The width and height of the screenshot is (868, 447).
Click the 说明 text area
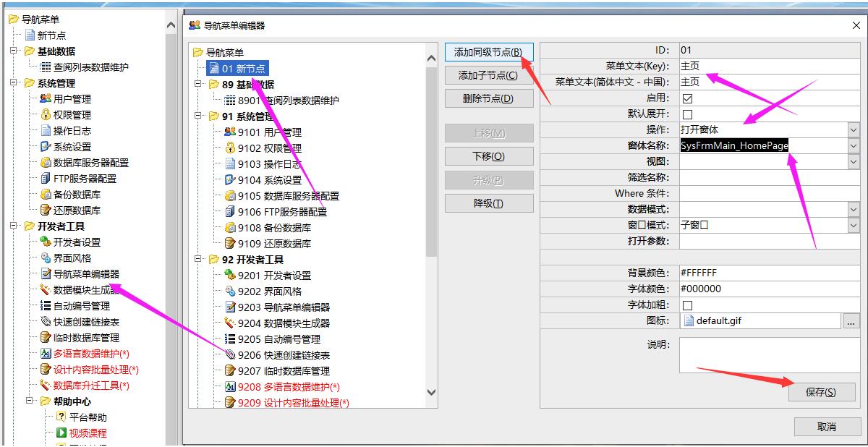click(770, 355)
